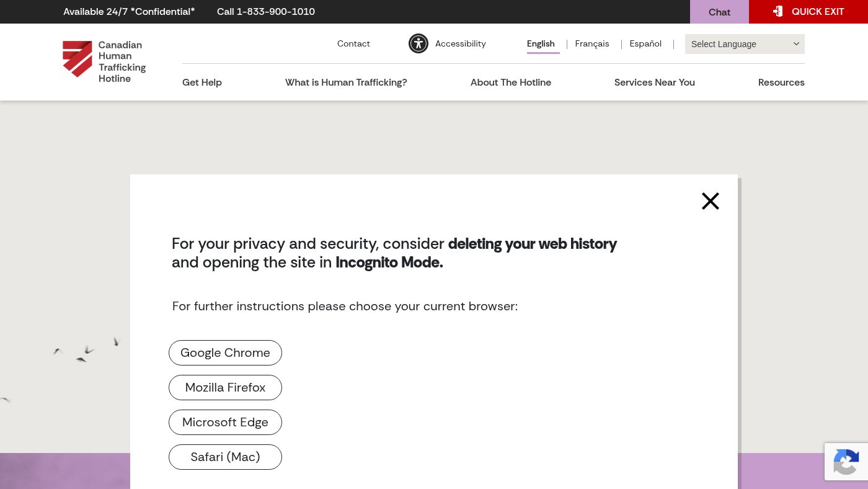Click the Chat button

(719, 12)
